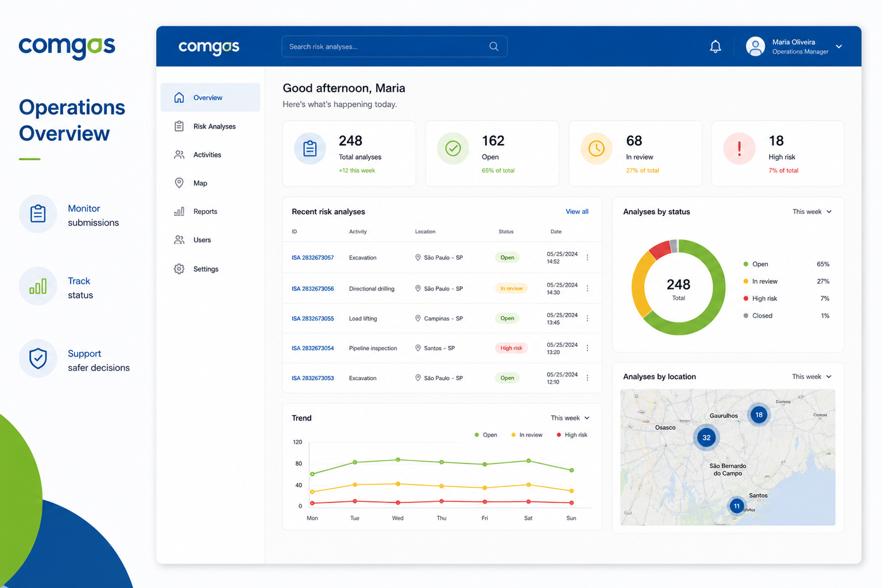Click the Risk Analyses clipboard icon
Viewport: 882px width, 588px height.
pyautogui.click(x=179, y=126)
